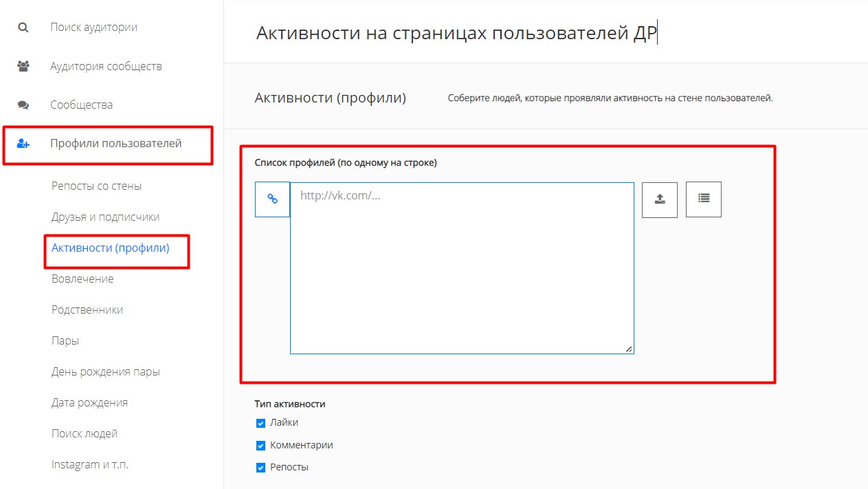This screenshot has height=489, width=868.
Task: Select the group icon beside Аудитория сообществ
Action: point(23,65)
